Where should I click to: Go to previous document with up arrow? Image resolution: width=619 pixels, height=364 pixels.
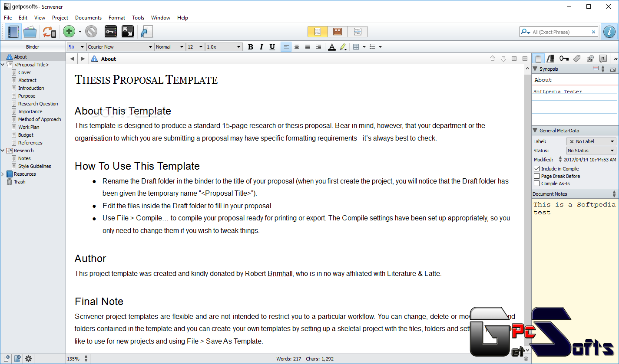pos(493,59)
